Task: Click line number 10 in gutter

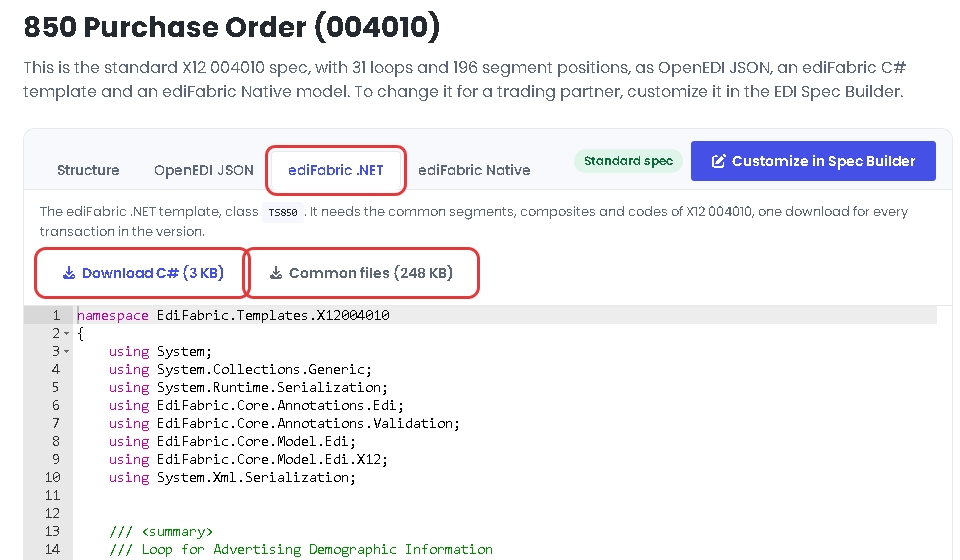Action: coord(53,477)
